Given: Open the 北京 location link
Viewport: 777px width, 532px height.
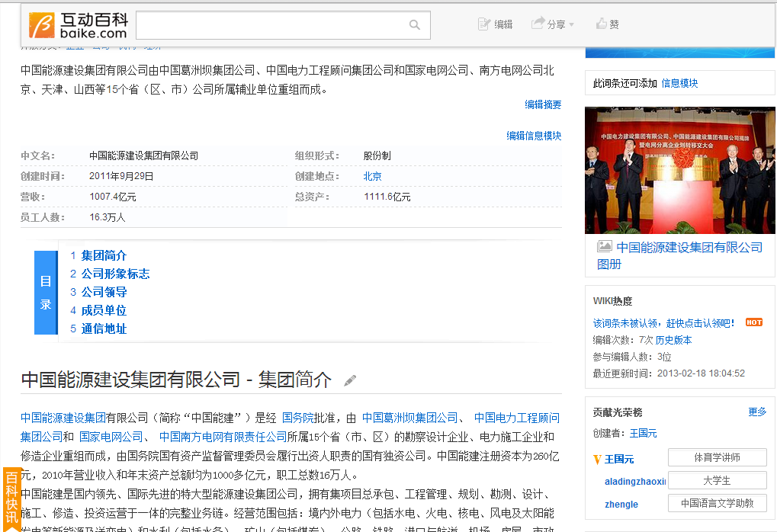Looking at the screenshot, I should (x=372, y=176).
